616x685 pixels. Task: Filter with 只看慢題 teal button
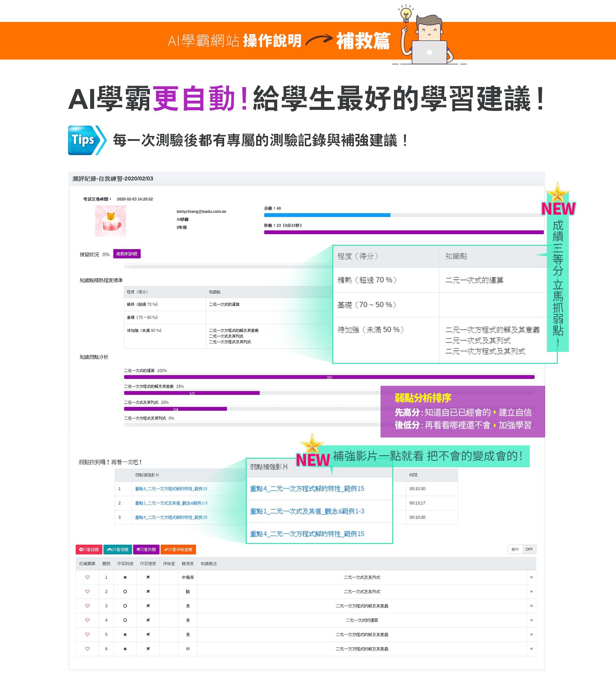point(118,550)
